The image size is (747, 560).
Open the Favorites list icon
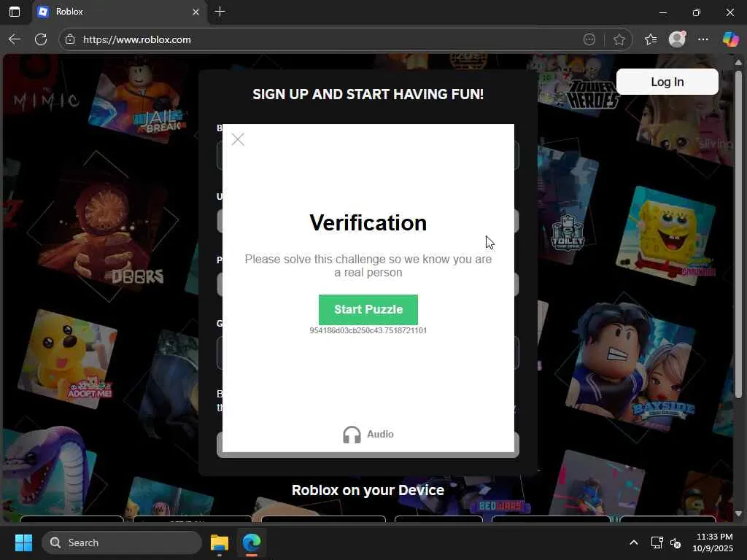point(651,39)
